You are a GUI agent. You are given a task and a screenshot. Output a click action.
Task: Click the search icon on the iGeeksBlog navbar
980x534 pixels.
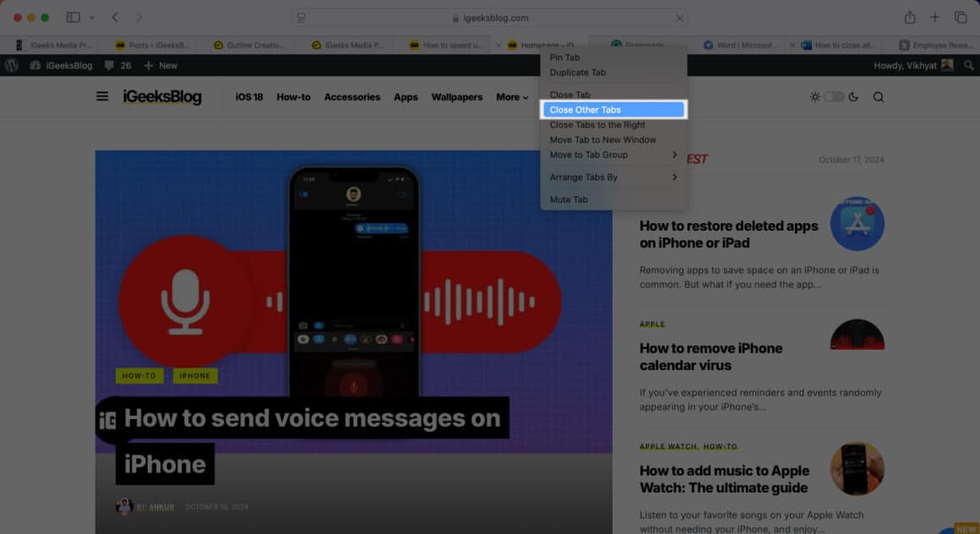tap(878, 96)
